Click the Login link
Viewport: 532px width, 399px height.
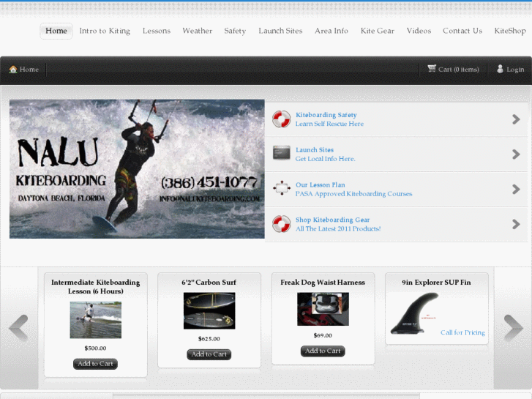(515, 70)
